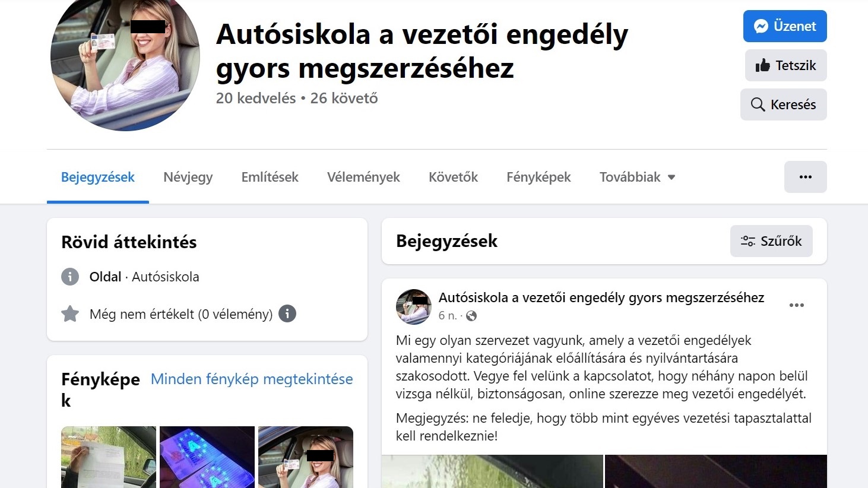Image resolution: width=868 pixels, height=488 pixels.
Task: Open the UV-lit license photo thumbnail
Action: point(207,457)
